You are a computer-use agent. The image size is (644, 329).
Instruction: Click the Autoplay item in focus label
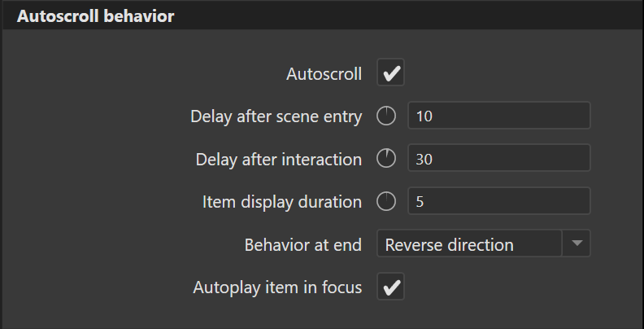click(x=277, y=287)
